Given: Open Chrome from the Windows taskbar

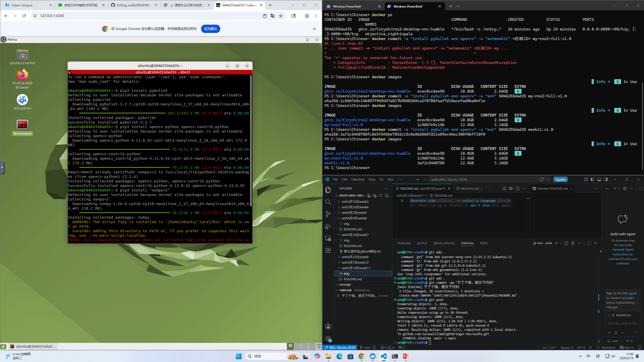Looking at the screenshot, I should [361, 356].
